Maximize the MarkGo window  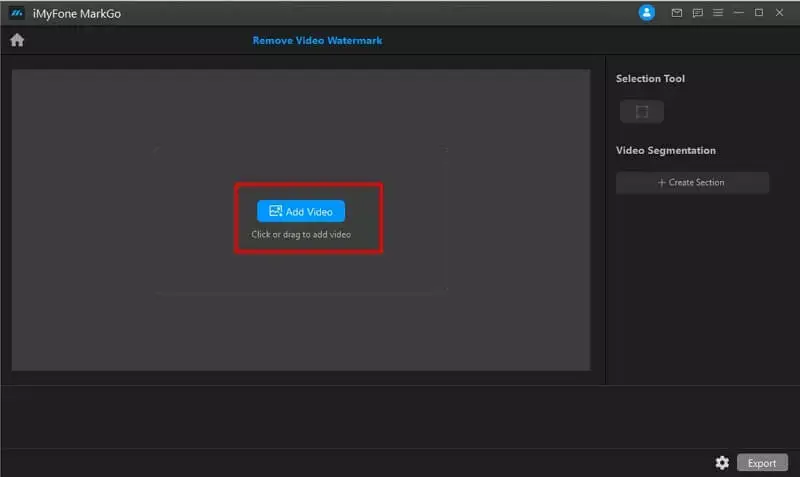pyautogui.click(x=759, y=13)
